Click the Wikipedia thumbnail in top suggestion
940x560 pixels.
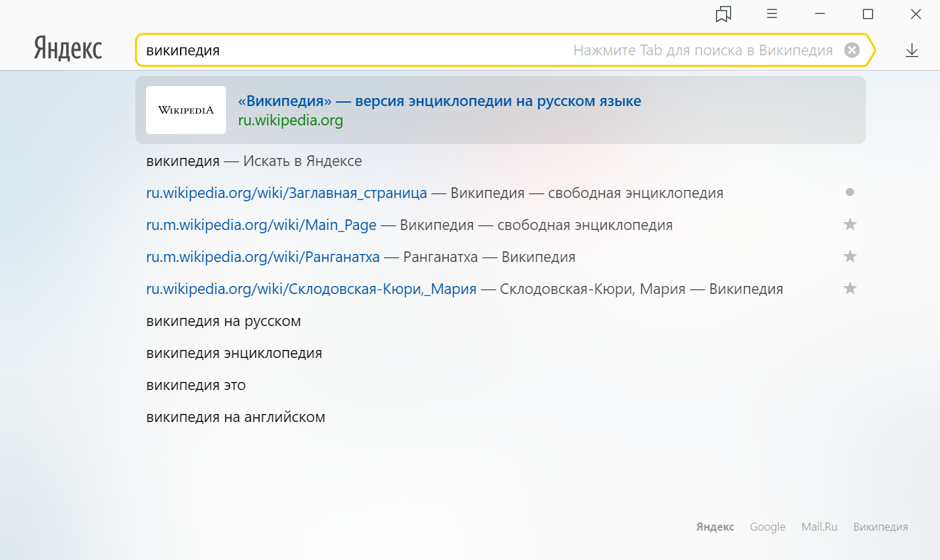pyautogui.click(x=186, y=110)
